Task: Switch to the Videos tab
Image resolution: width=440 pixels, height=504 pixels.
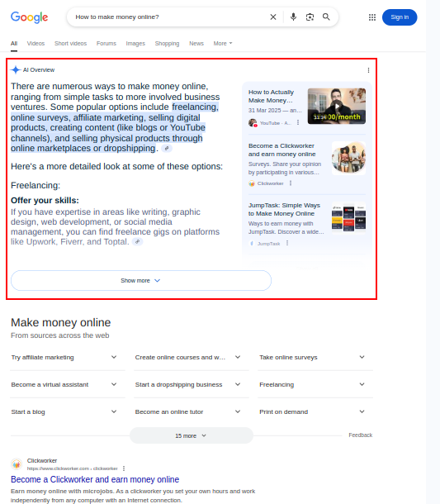Action: pos(35,44)
